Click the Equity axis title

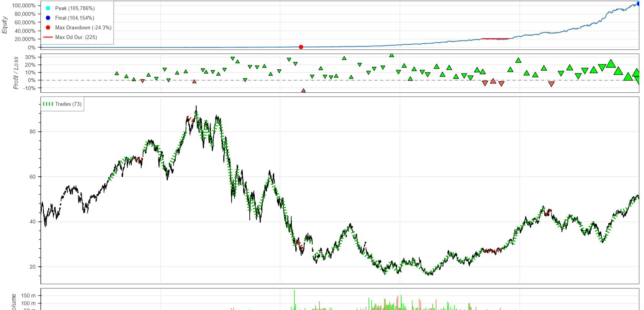tap(5, 25)
